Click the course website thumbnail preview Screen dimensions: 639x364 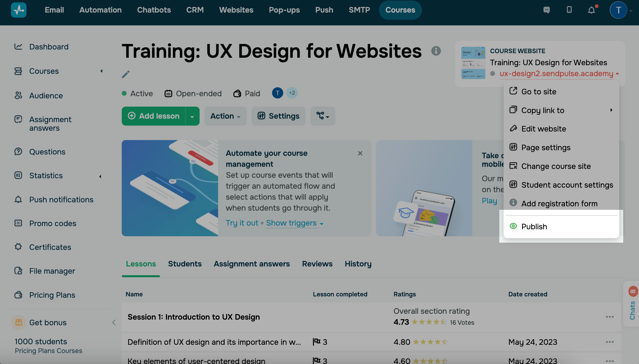(x=473, y=63)
